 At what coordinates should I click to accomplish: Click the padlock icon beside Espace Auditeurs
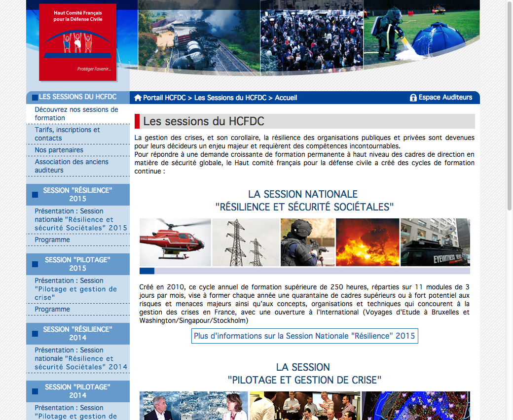pos(413,98)
